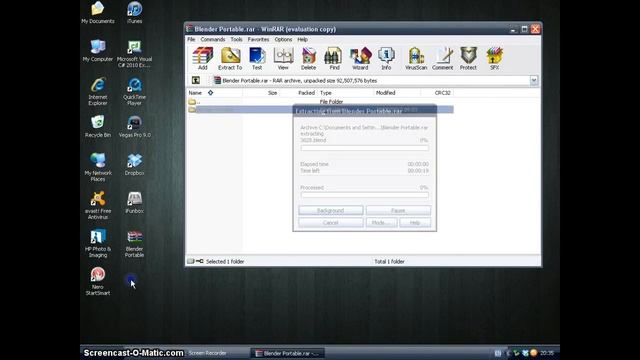Click the Mode... button
Viewport: 640px width, 360px height.
(x=381, y=223)
